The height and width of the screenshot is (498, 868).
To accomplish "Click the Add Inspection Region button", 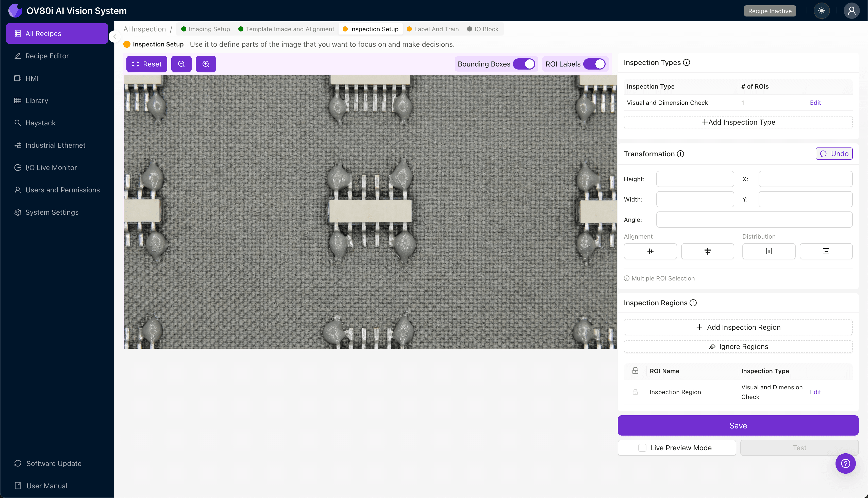I will [738, 327].
